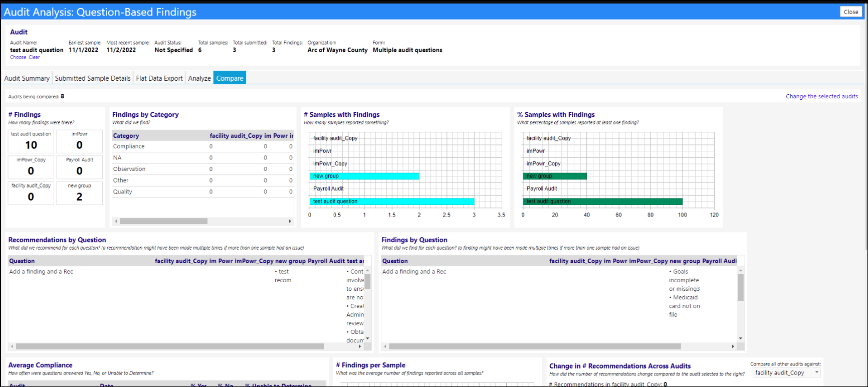The width and height of the screenshot is (868, 387).
Task: Click cyan new group bar in # Samples chart
Action: [364, 176]
